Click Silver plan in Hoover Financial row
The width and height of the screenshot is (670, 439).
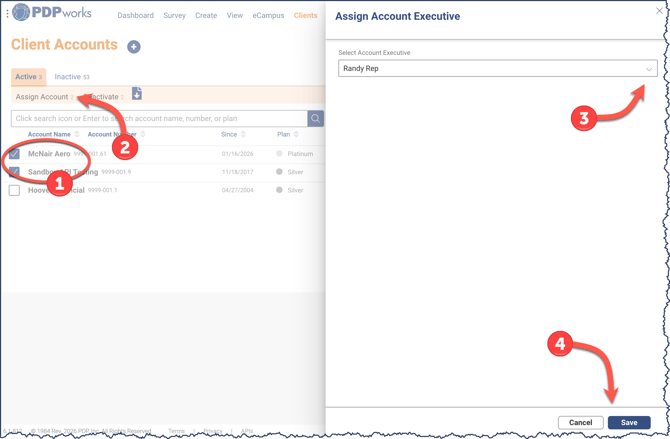coord(295,190)
